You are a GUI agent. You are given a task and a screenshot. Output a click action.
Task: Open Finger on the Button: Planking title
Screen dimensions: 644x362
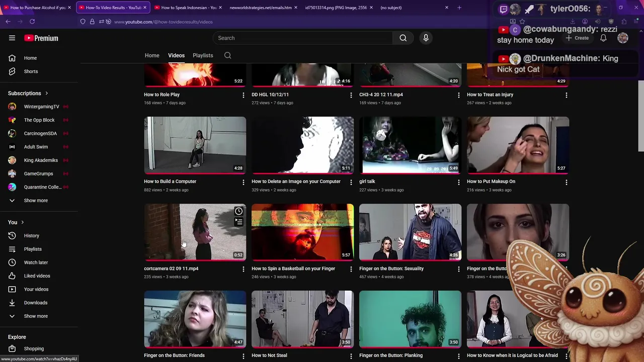tap(391, 355)
